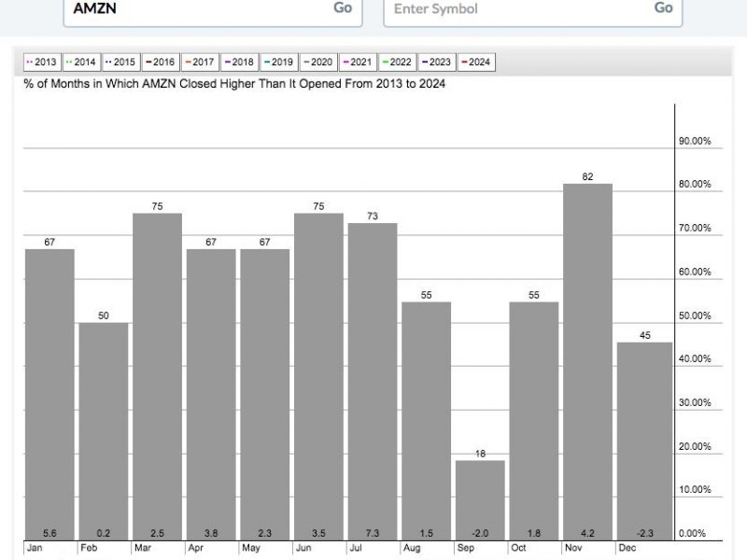Image resolution: width=747 pixels, height=560 pixels.
Task: Toggle the 2023 year series
Action: [x=437, y=62]
